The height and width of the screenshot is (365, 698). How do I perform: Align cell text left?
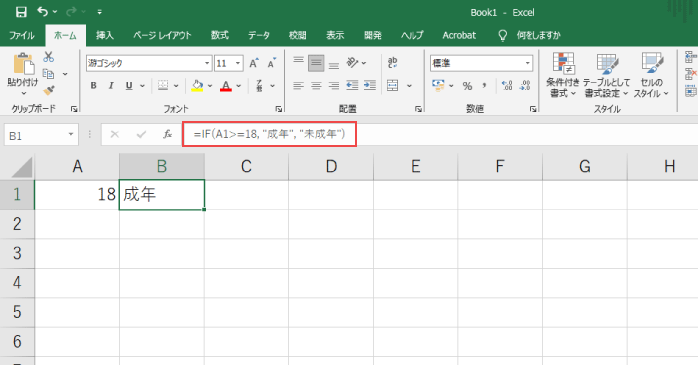coord(298,85)
